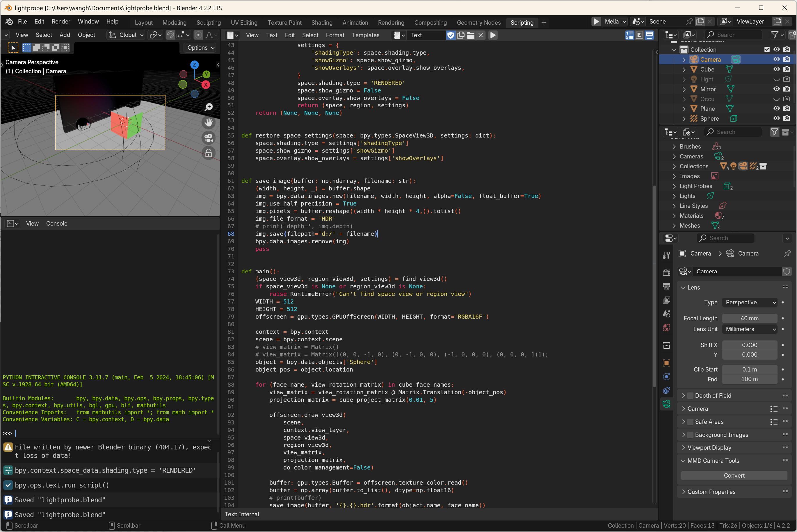The height and width of the screenshot is (532, 797).
Task: Hide the Cube in the viewport
Action: click(x=776, y=69)
